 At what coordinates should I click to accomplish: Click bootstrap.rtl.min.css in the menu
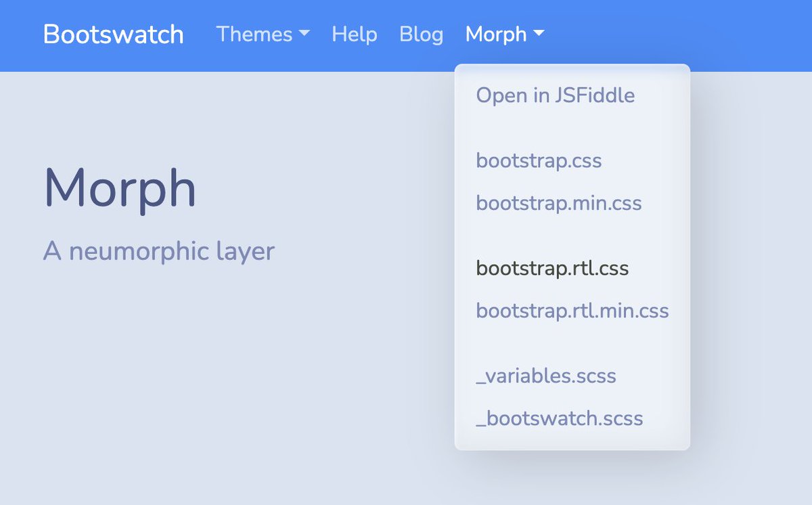point(572,311)
